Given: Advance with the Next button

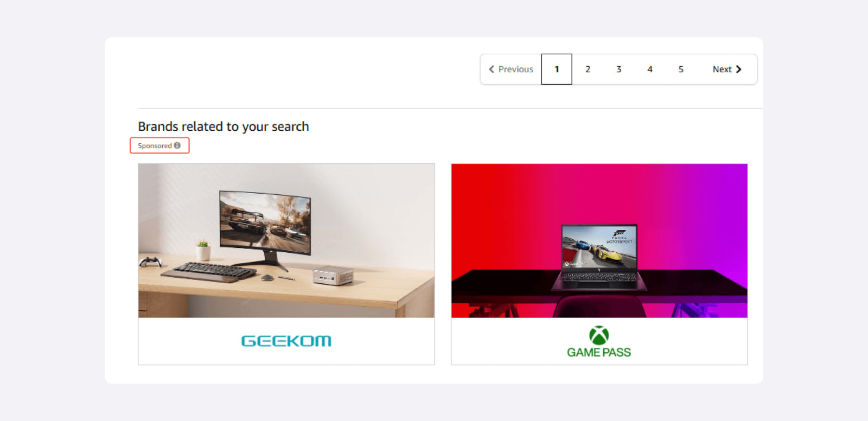Looking at the screenshot, I should (x=727, y=69).
